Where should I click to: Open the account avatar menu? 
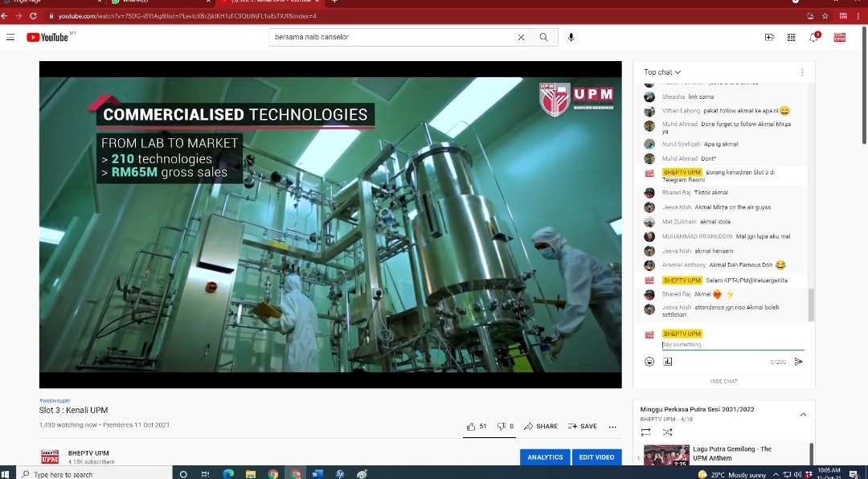pyautogui.click(x=840, y=37)
